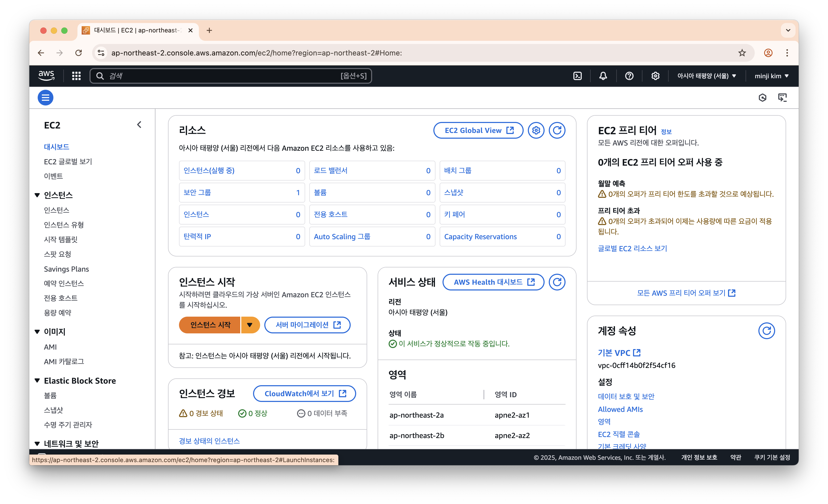Click the monitor icon at top right of page
Screen dimensions: 828x504
(782, 97)
